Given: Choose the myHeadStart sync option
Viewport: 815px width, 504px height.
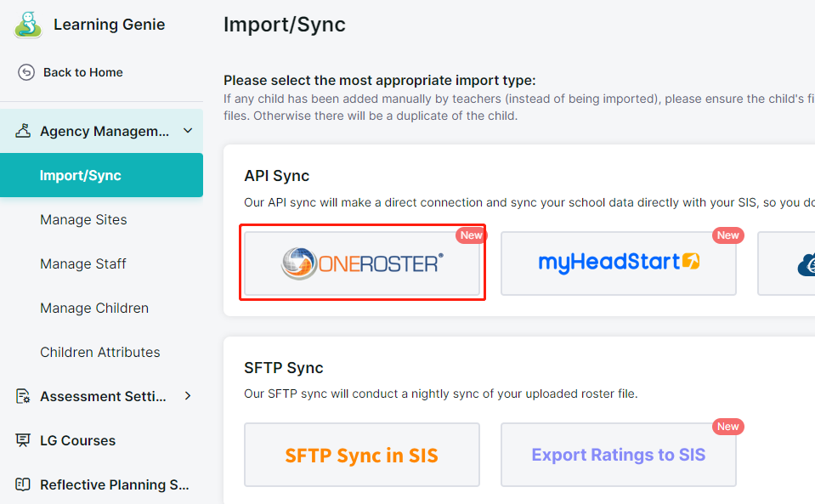Looking at the screenshot, I should pyautogui.click(x=619, y=263).
